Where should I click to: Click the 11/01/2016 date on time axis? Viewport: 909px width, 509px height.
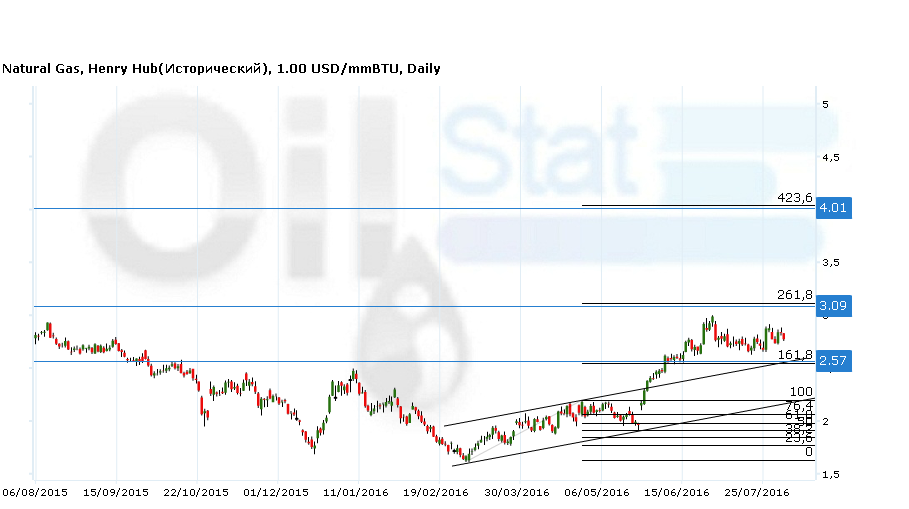[x=356, y=492]
